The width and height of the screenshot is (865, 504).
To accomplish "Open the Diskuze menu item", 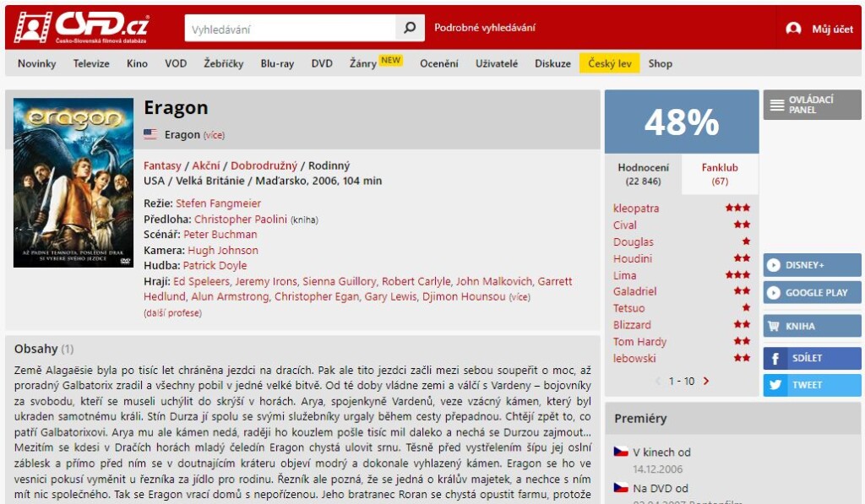I will pos(552,63).
